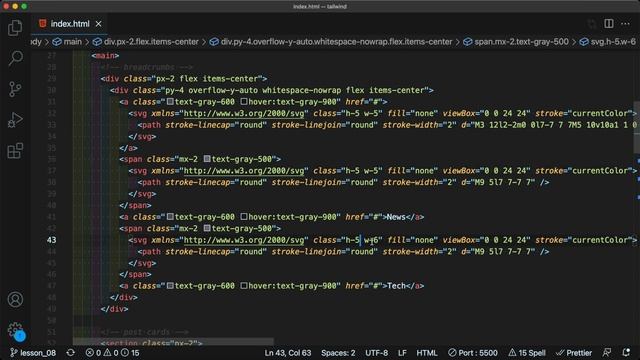Click the text-gray-500 swatch on line 42
The image size is (640, 360).
click(x=207, y=228)
